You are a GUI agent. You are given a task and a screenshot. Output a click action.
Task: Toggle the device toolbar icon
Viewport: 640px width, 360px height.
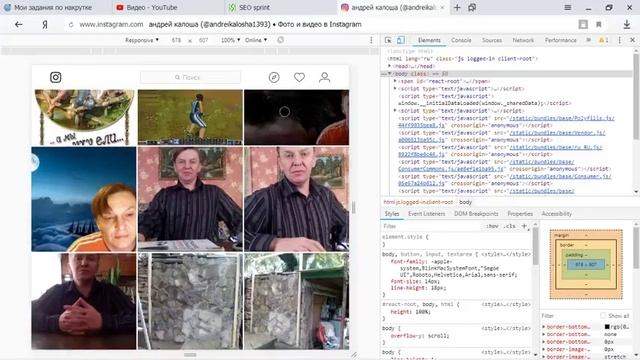401,40
